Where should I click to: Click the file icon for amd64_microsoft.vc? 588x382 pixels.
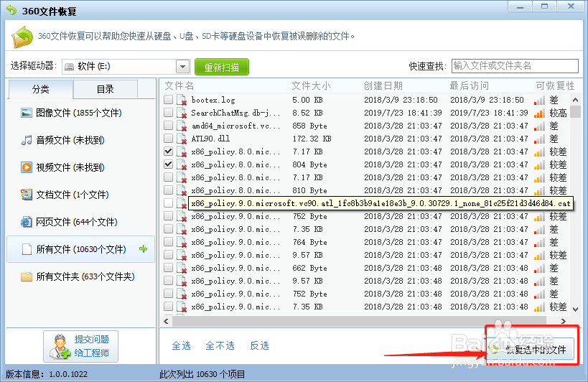[x=182, y=126]
